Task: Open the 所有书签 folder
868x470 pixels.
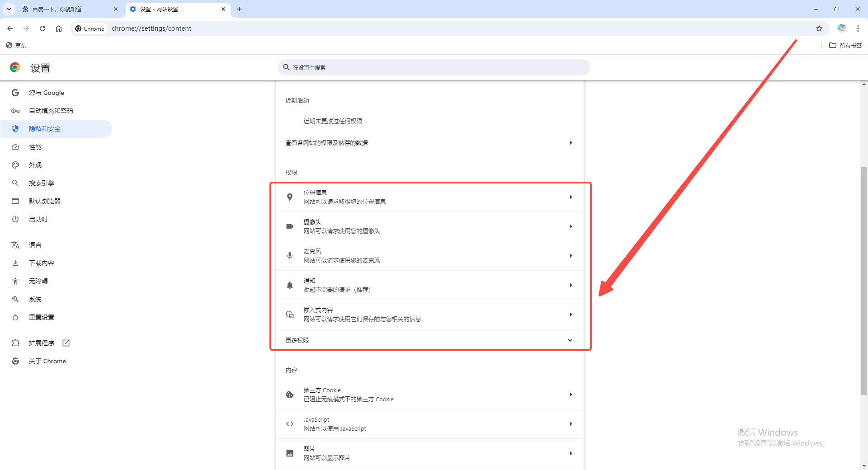Action: pyautogui.click(x=845, y=45)
